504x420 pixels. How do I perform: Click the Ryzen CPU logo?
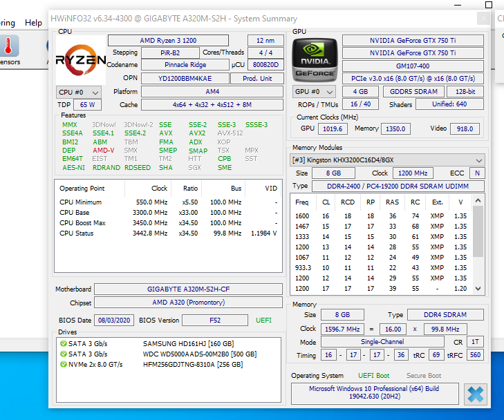81,59
